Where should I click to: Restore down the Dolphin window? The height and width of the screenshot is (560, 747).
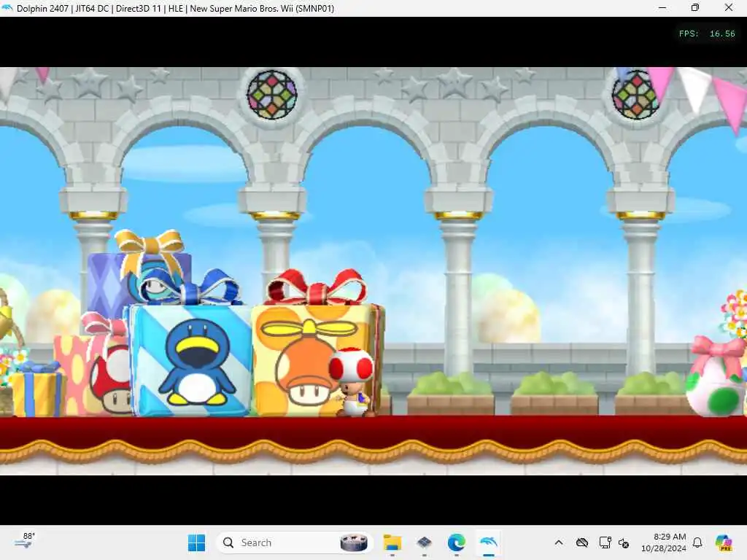click(x=695, y=7)
